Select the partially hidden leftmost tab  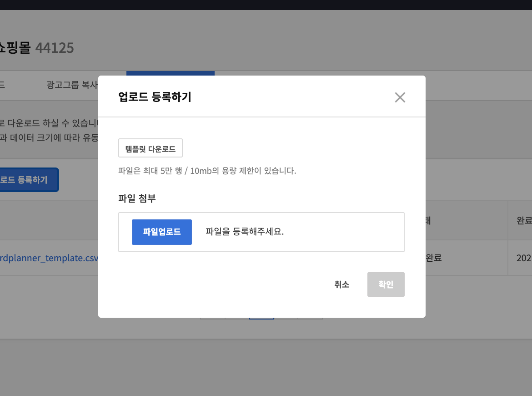(3, 85)
